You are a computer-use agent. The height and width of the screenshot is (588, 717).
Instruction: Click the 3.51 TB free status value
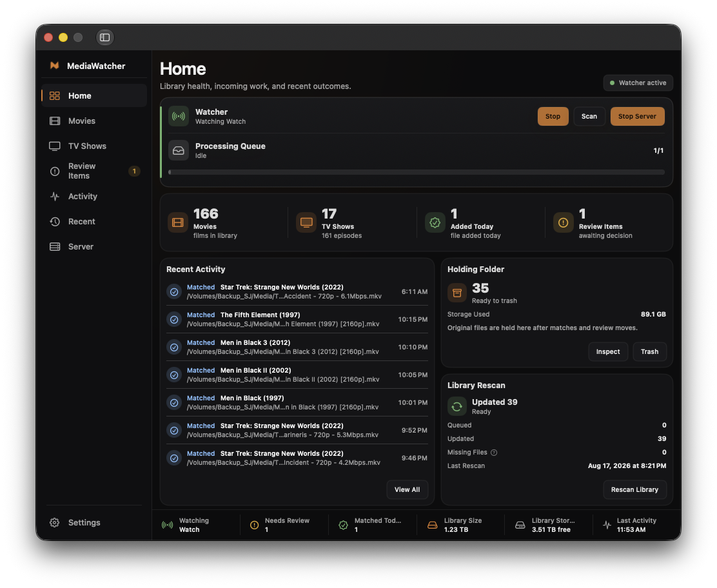pos(551,530)
